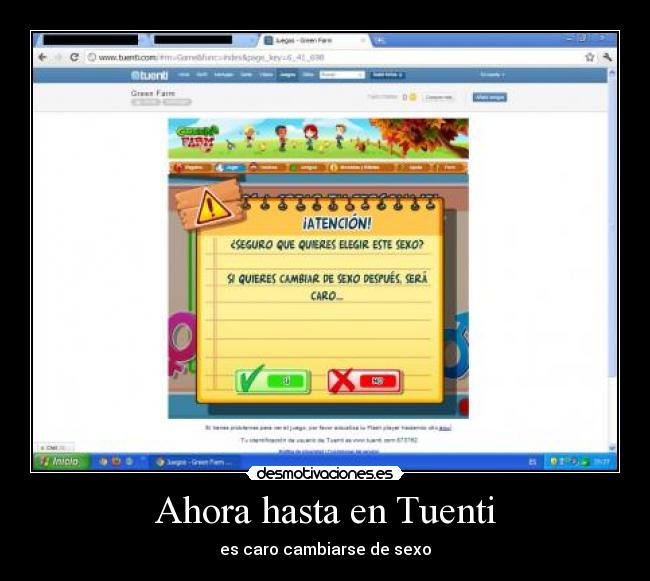Open the first orange game menu tab
The image size is (650, 581).
tap(190, 167)
